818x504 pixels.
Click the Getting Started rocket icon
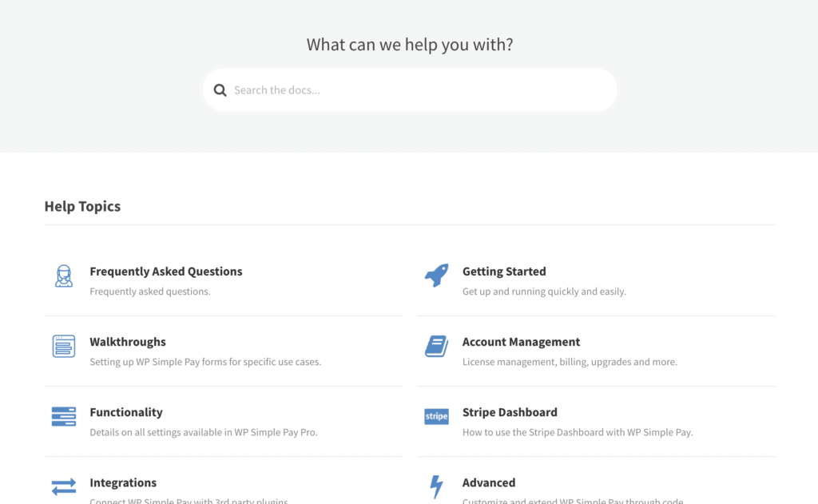click(436, 276)
